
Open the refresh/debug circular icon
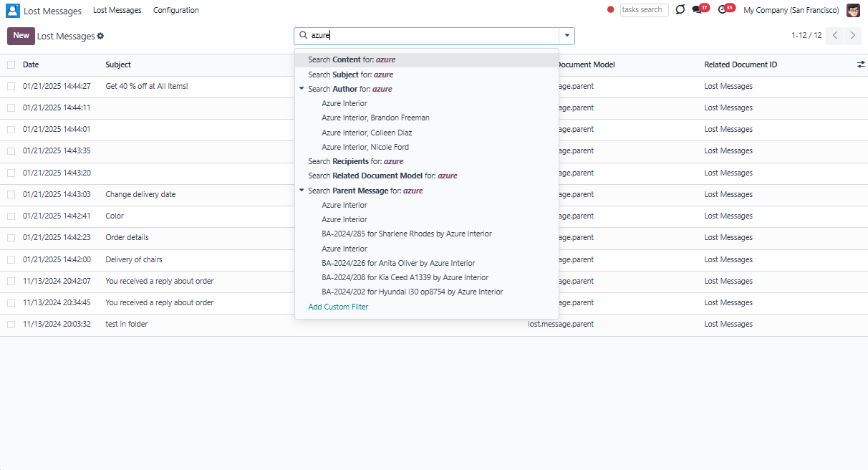(680, 10)
